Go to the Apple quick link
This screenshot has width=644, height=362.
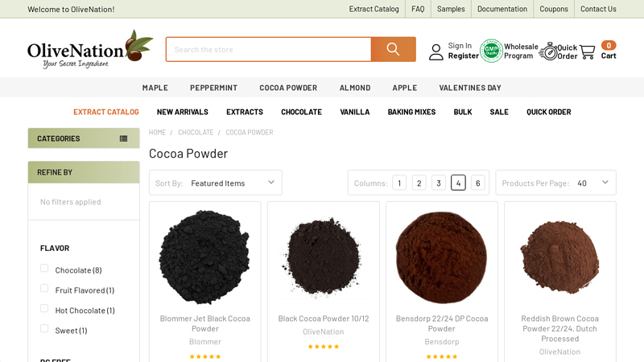405,88
